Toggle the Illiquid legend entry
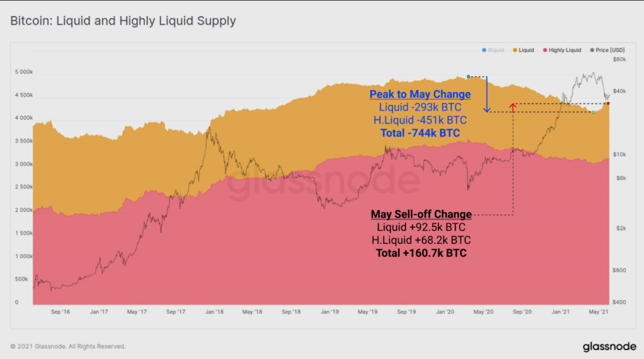644x359 pixels. coord(493,50)
